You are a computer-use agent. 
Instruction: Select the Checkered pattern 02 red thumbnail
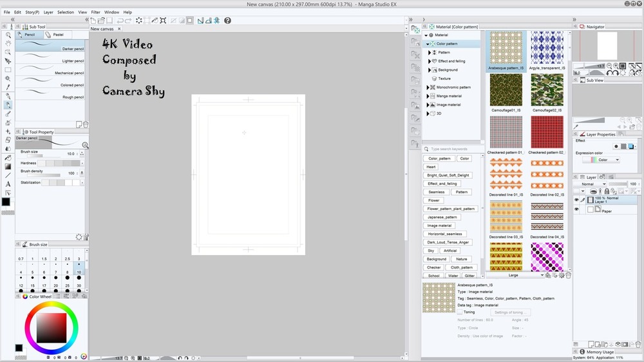(547, 132)
